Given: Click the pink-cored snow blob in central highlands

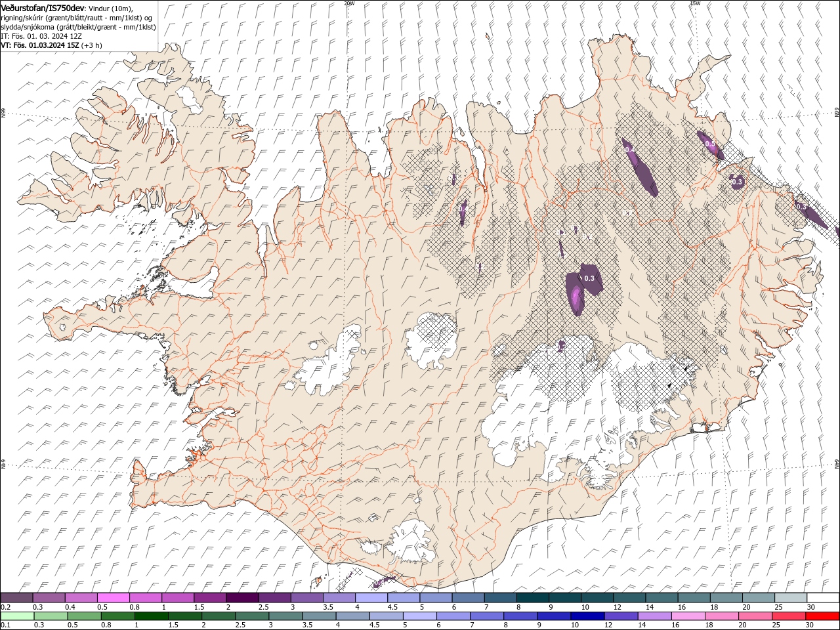Looking at the screenshot, I should pyautogui.click(x=576, y=295).
